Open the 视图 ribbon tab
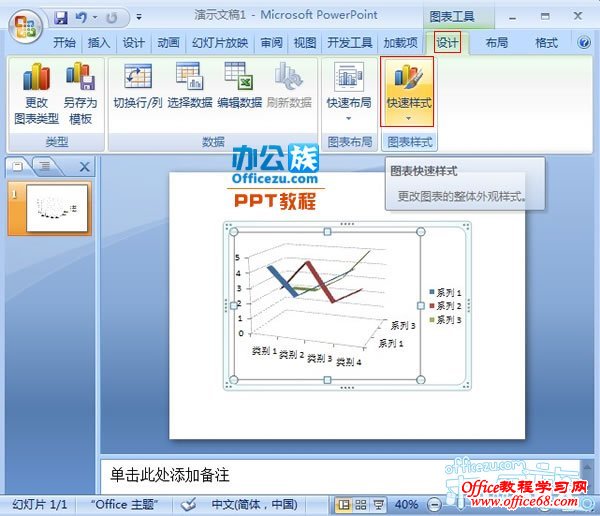Viewport: 600px width, 516px height. coord(305,42)
